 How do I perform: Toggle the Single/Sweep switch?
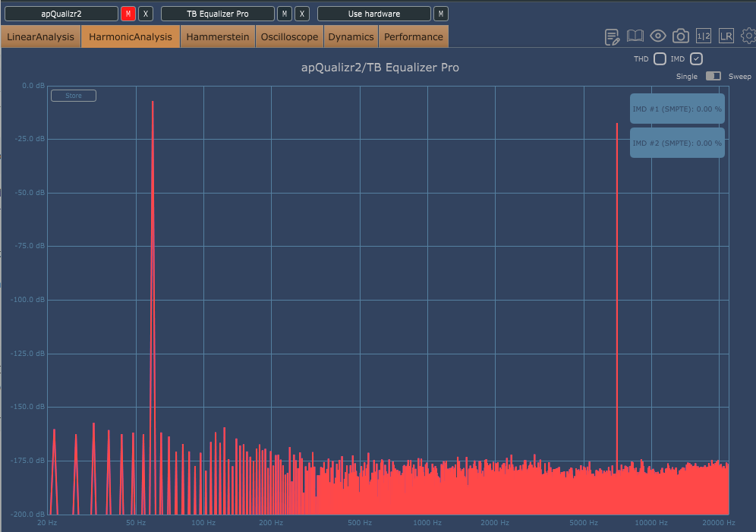[713, 76]
